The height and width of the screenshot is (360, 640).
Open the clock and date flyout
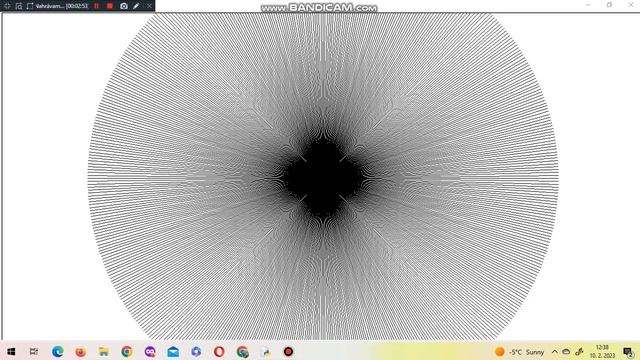coord(602,351)
